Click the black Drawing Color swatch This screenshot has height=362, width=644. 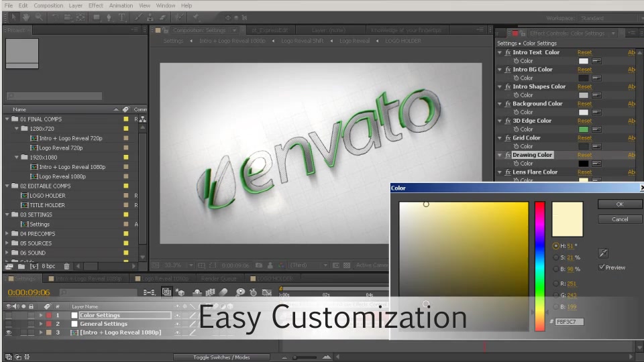tap(583, 164)
